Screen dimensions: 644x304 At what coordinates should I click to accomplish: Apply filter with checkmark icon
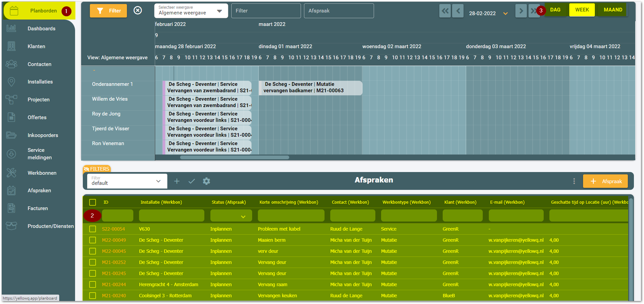192,181
